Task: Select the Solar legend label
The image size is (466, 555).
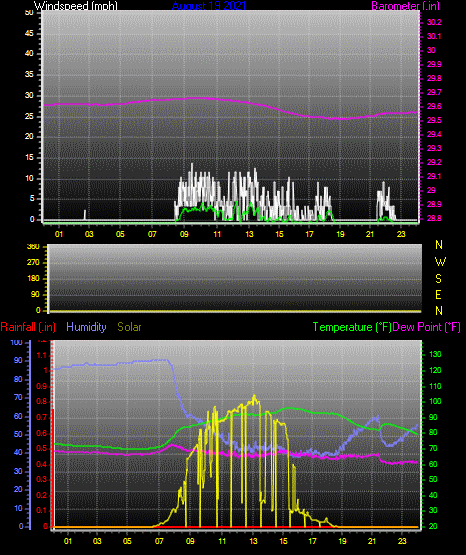Action: pos(129,327)
